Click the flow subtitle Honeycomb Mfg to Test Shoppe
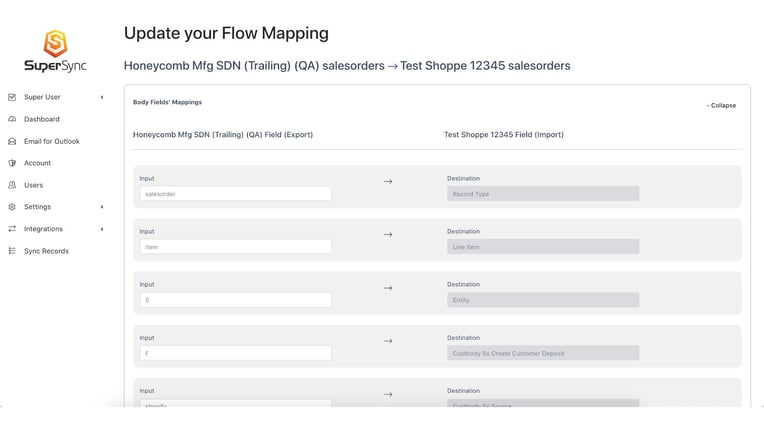764x429 pixels. 347,66
